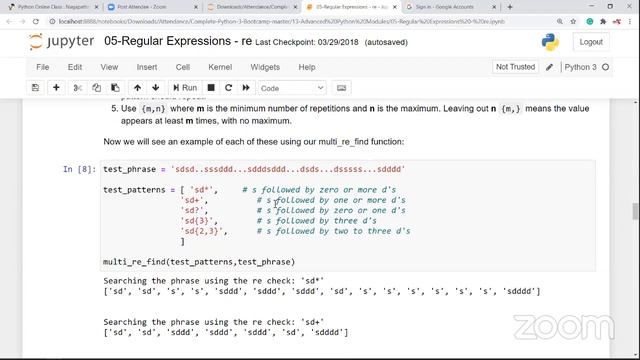Screen dimensions: 640x360
Task: Run the selected cell
Action: (185, 88)
